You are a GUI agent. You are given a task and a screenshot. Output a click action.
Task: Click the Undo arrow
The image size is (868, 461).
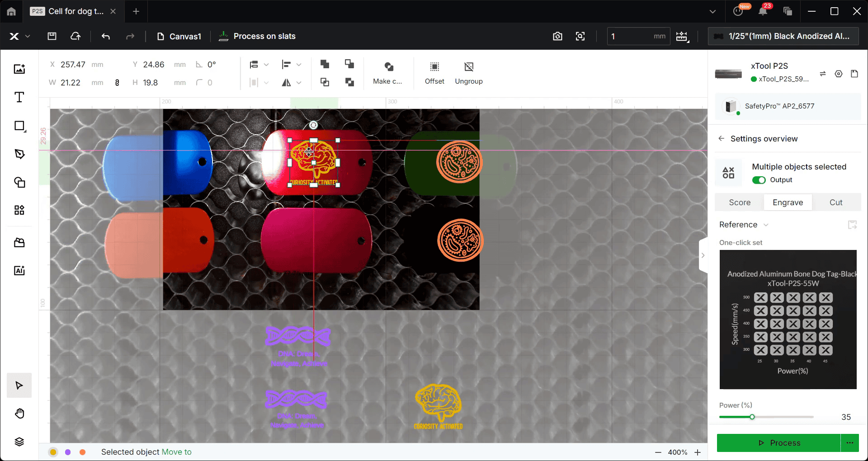(106, 36)
